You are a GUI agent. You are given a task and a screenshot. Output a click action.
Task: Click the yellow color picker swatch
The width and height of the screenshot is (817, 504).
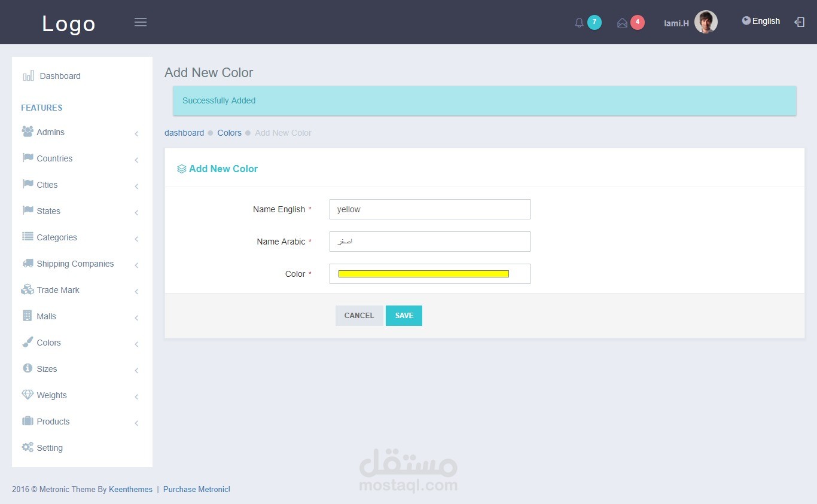tap(423, 274)
